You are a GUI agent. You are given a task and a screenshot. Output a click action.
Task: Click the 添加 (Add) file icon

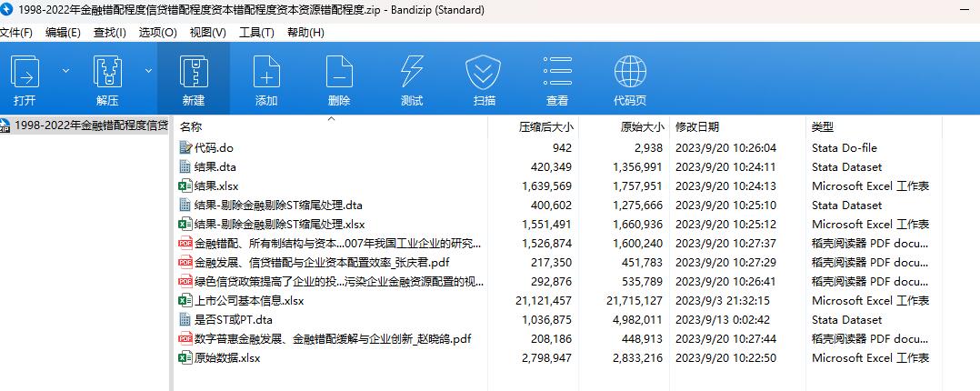click(267, 72)
